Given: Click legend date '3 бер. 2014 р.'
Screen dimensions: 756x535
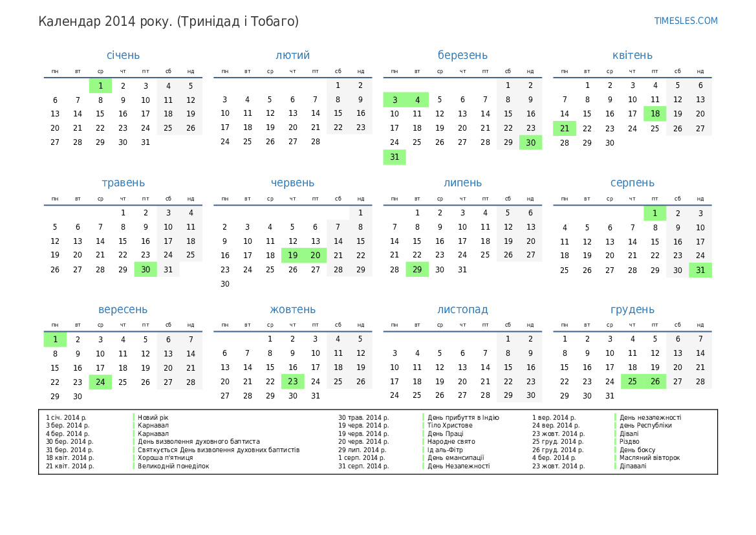Looking at the screenshot, I should pyautogui.click(x=68, y=425).
